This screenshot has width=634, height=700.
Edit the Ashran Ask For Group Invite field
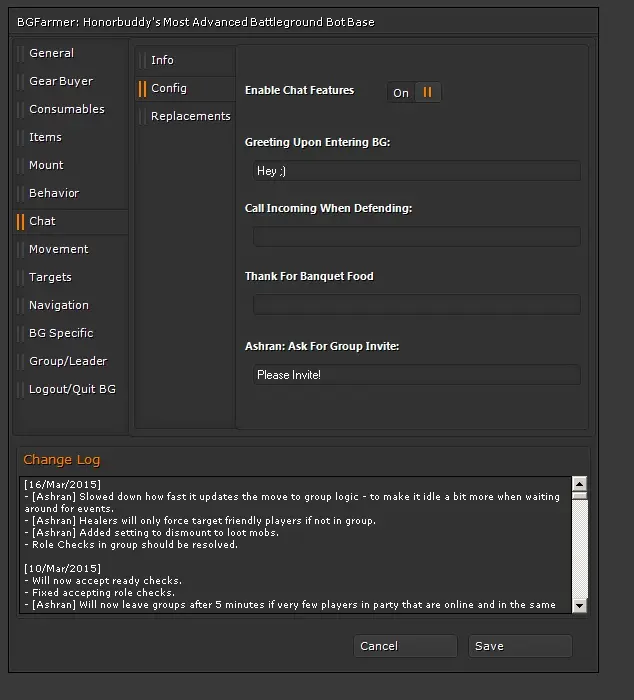[x=417, y=375]
